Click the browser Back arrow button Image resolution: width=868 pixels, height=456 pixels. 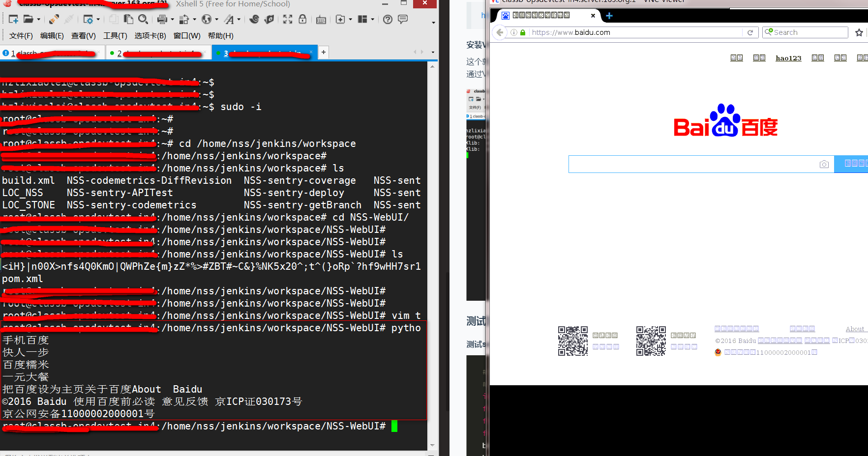click(500, 32)
